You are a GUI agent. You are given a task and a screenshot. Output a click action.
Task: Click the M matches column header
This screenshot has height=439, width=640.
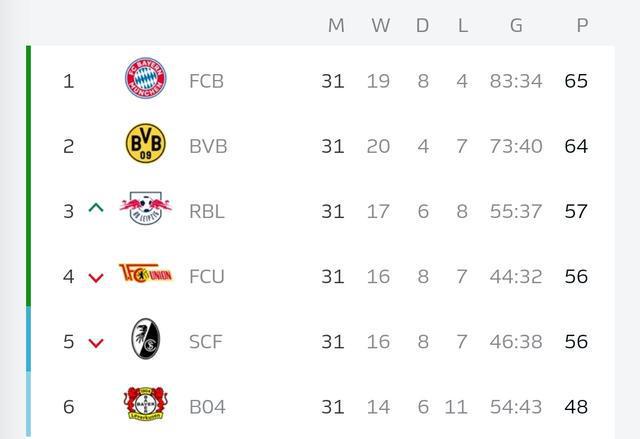pos(336,26)
